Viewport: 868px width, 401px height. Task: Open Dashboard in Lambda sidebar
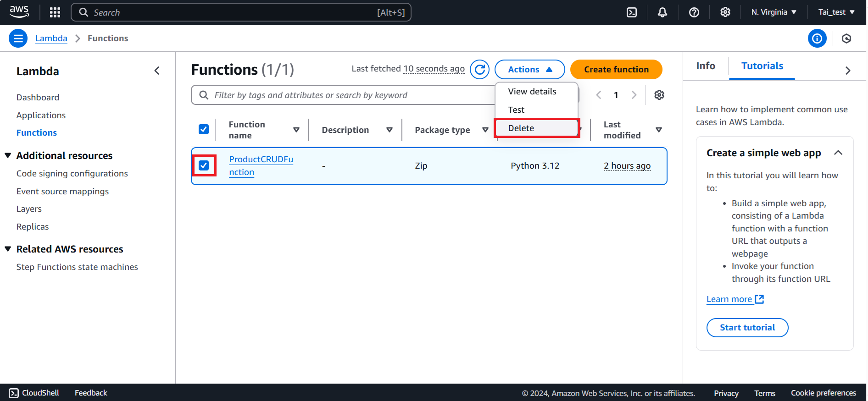pos(38,97)
